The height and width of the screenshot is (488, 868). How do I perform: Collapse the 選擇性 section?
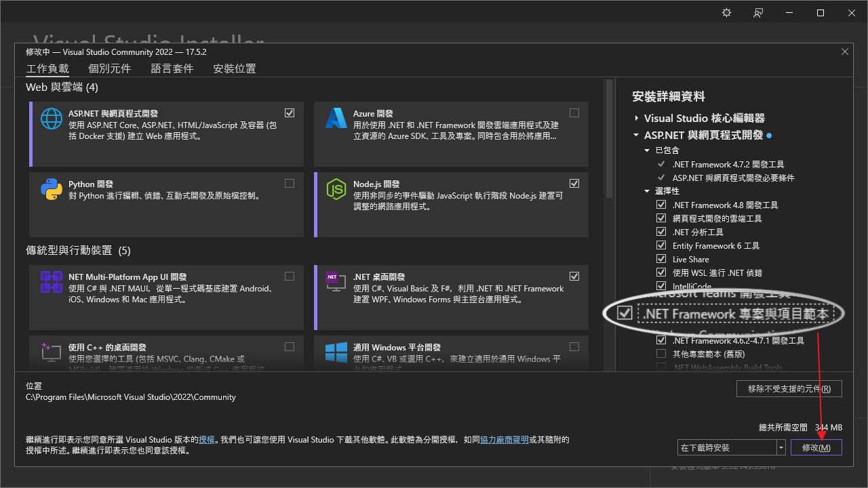click(648, 191)
